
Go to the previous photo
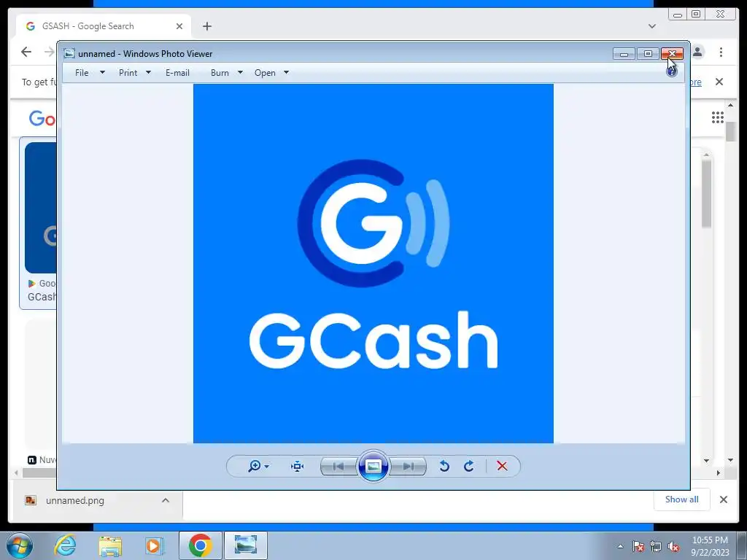tap(338, 466)
